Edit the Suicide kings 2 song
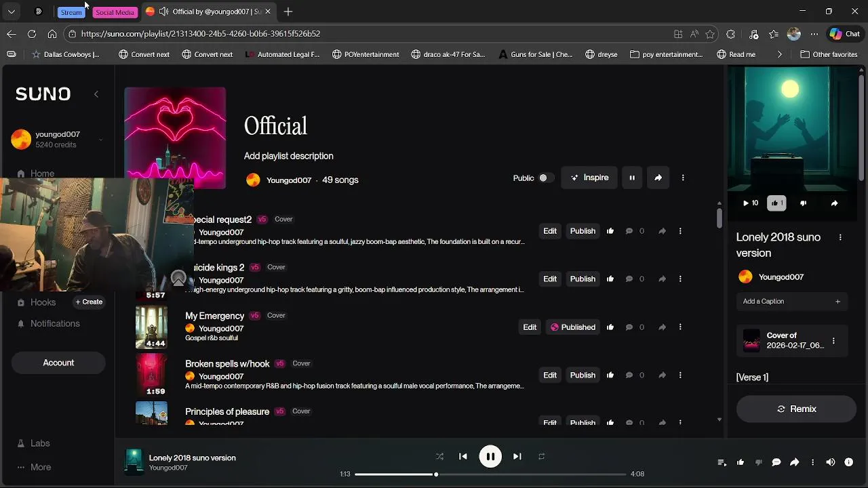This screenshot has height=488, width=868. [x=550, y=279]
